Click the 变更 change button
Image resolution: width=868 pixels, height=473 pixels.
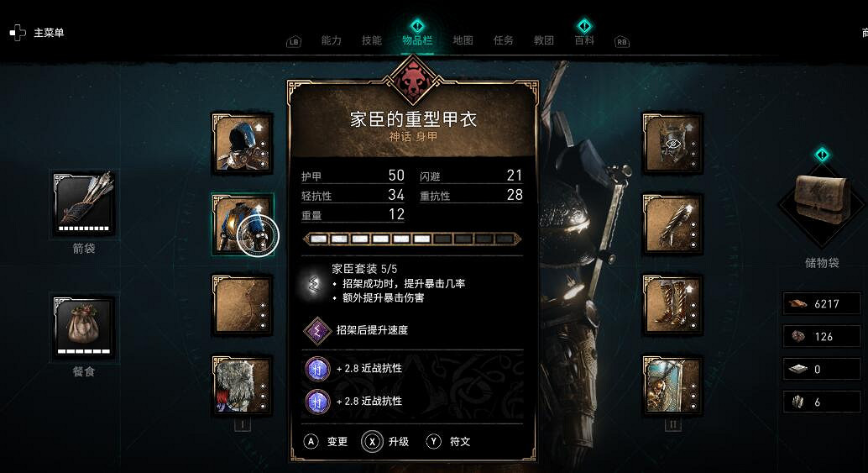coord(326,441)
